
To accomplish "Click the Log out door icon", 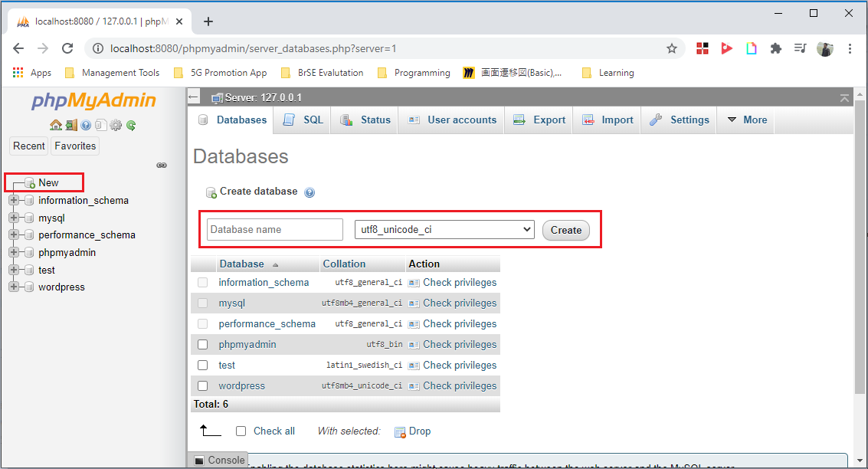I will click(x=70, y=125).
